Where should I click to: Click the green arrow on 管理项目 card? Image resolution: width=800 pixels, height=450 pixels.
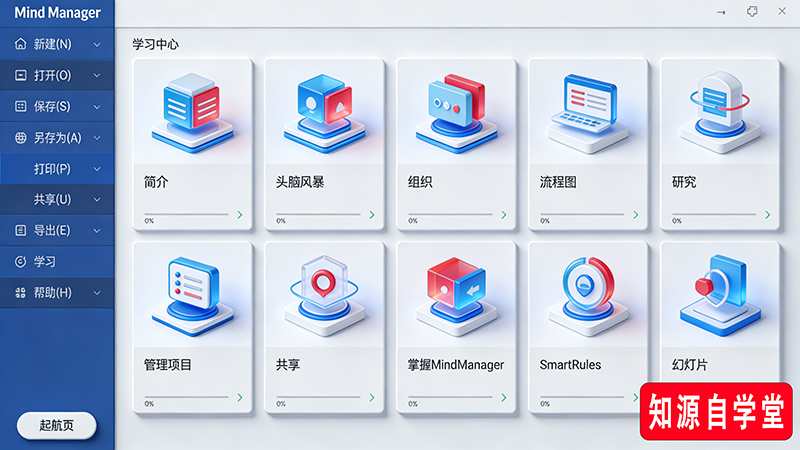[240, 397]
